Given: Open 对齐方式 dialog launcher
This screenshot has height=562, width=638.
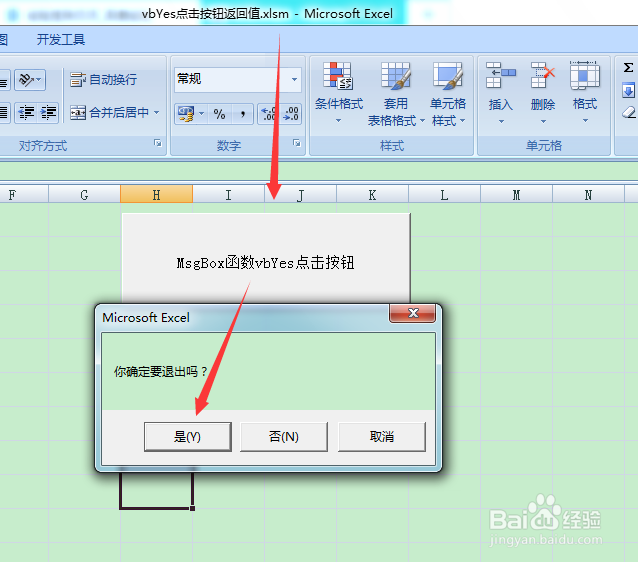Looking at the screenshot, I should 157,143.
